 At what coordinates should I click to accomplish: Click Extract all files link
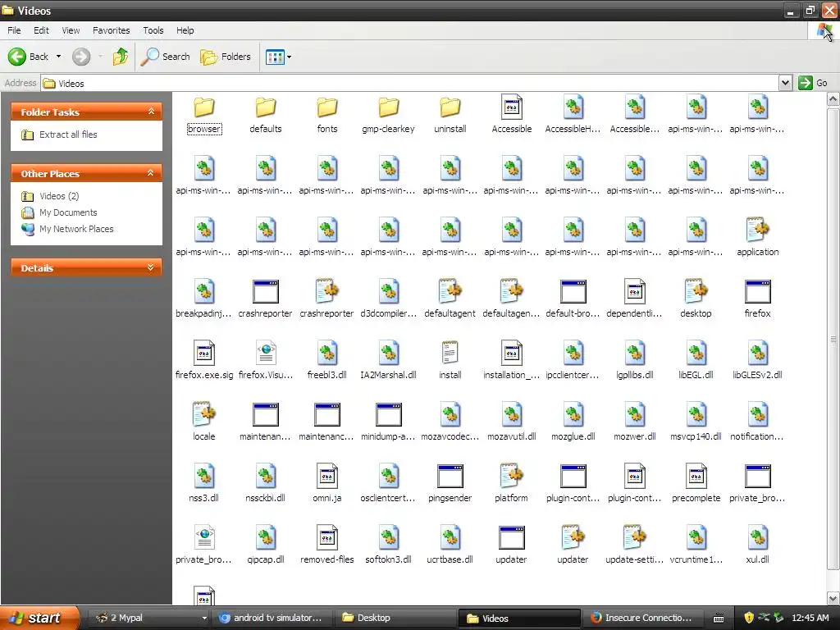pos(68,135)
